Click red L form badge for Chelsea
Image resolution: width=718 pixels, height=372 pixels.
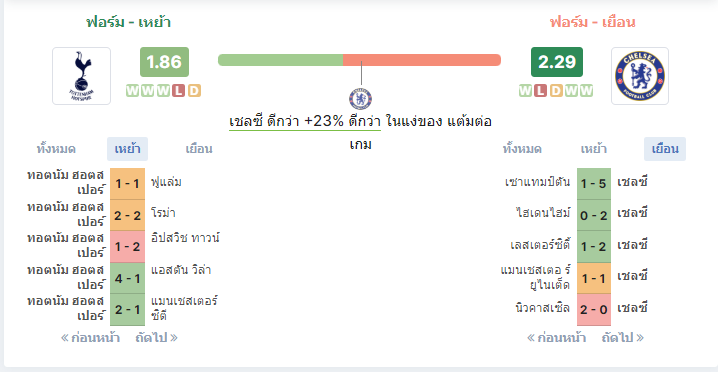[x=540, y=91]
